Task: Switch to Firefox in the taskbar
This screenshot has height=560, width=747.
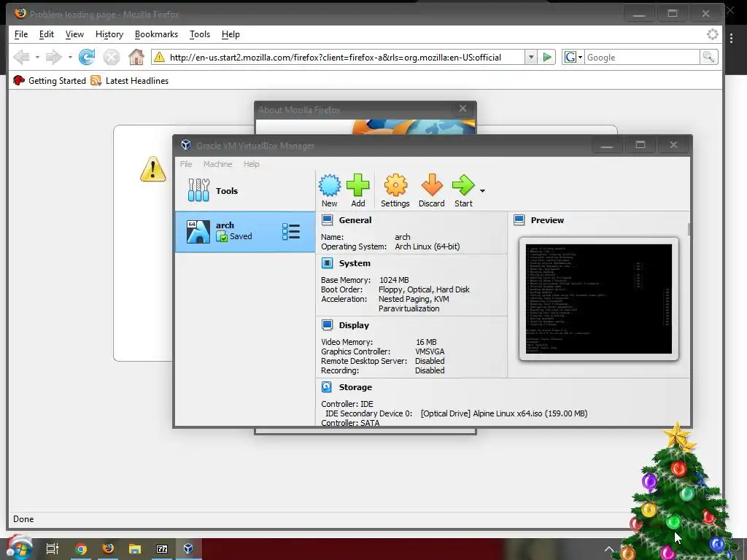Action: [x=108, y=549]
